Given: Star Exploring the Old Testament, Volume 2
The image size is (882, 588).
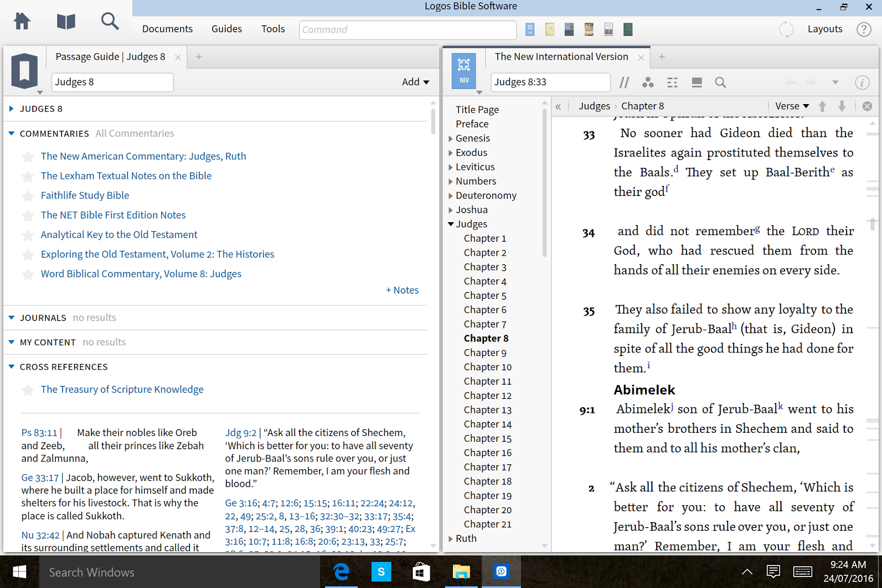Looking at the screenshot, I should [x=27, y=254].
